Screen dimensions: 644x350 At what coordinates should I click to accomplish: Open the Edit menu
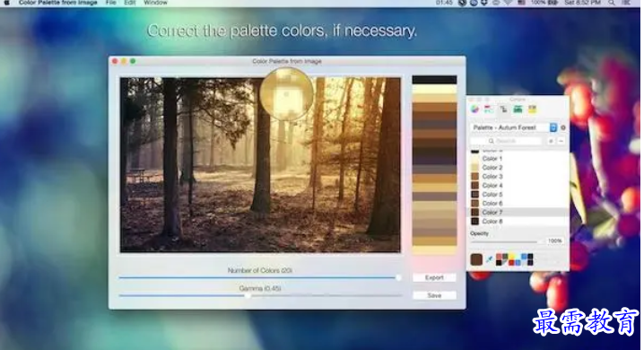[130, 3]
